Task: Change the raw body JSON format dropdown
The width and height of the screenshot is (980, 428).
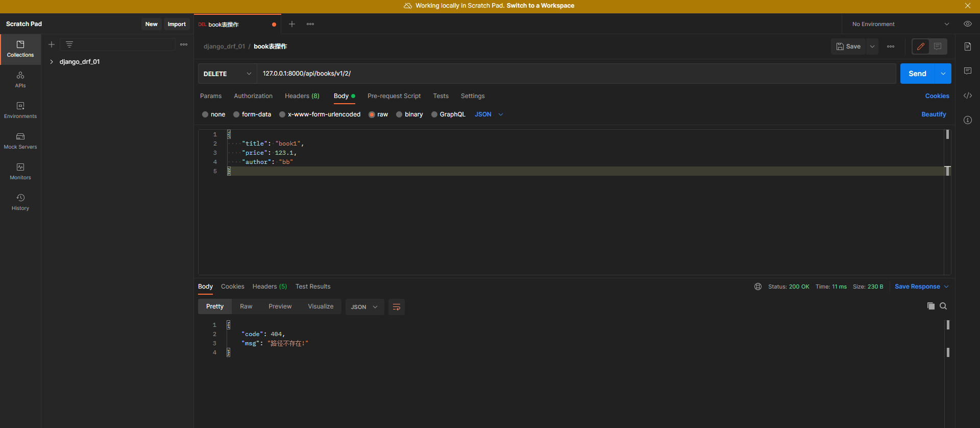Action: 489,114
